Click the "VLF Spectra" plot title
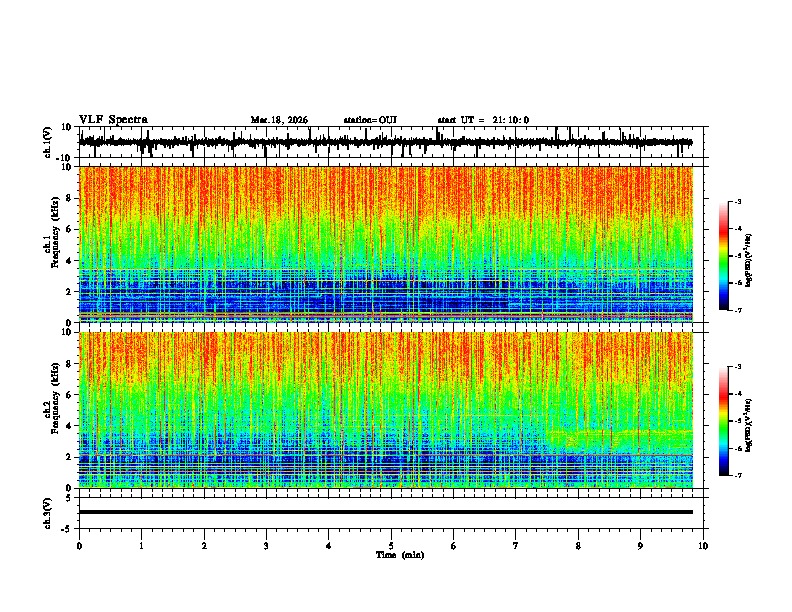This screenshot has height=612, width=792. [113, 119]
